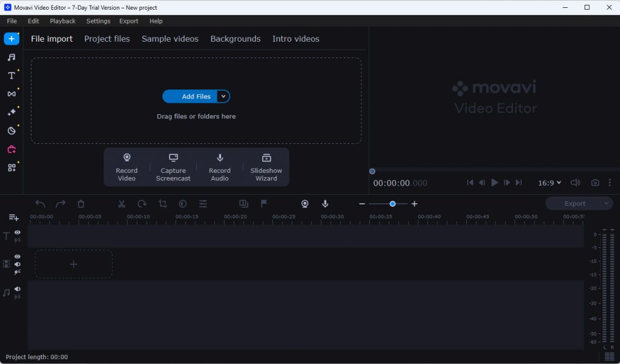Image resolution: width=620 pixels, height=364 pixels.
Task: Open the player more-options menu (three dots)
Action: (610, 183)
